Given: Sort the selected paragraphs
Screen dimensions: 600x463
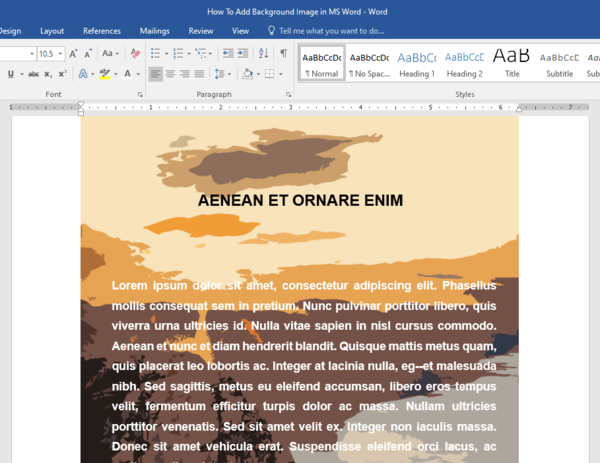Looking at the screenshot, I should coord(263,53).
